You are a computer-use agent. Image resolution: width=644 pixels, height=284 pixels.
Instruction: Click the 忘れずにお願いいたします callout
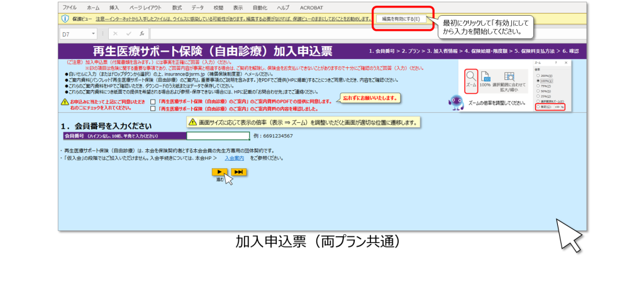370,99
